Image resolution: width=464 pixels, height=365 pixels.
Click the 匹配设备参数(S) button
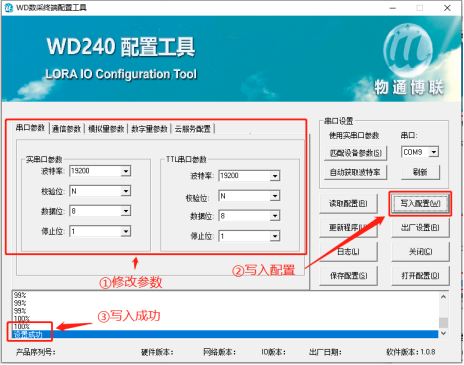[x=356, y=153]
